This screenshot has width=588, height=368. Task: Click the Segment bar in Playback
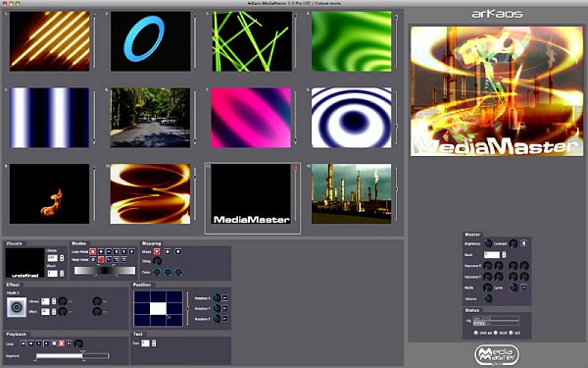click(73, 355)
